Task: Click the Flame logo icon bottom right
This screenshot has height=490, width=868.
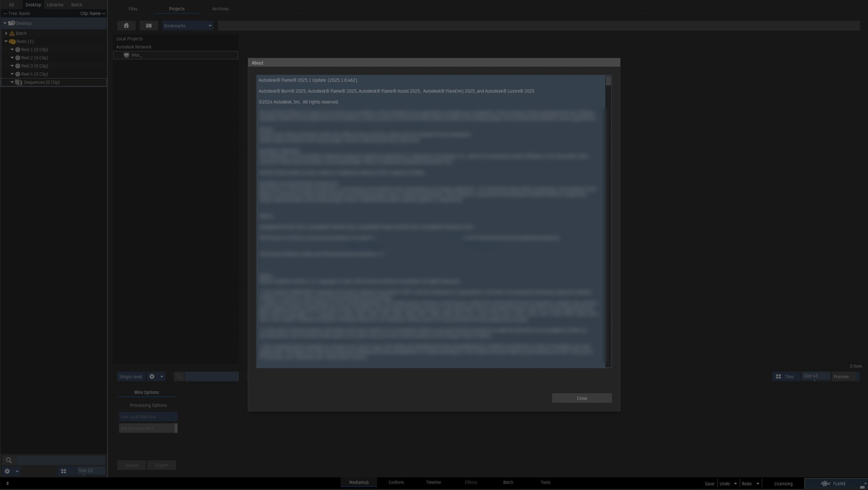Action: click(824, 483)
